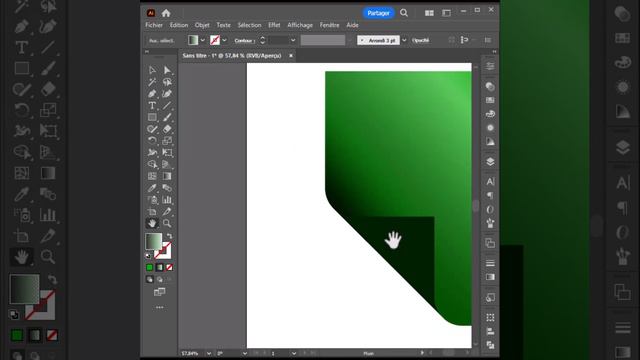Choose the Artboard tool
640x360 pixels.
(x=152, y=211)
